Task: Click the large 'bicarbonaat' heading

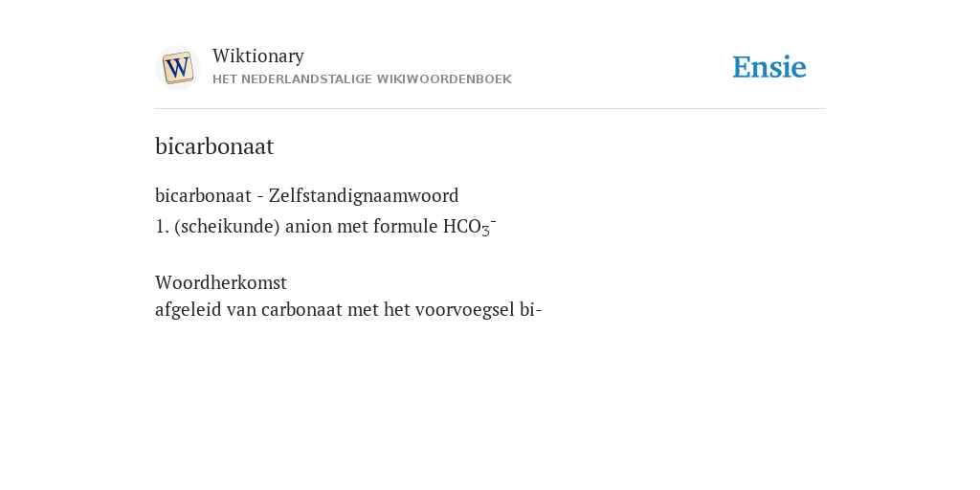Action: pyautogui.click(x=214, y=145)
